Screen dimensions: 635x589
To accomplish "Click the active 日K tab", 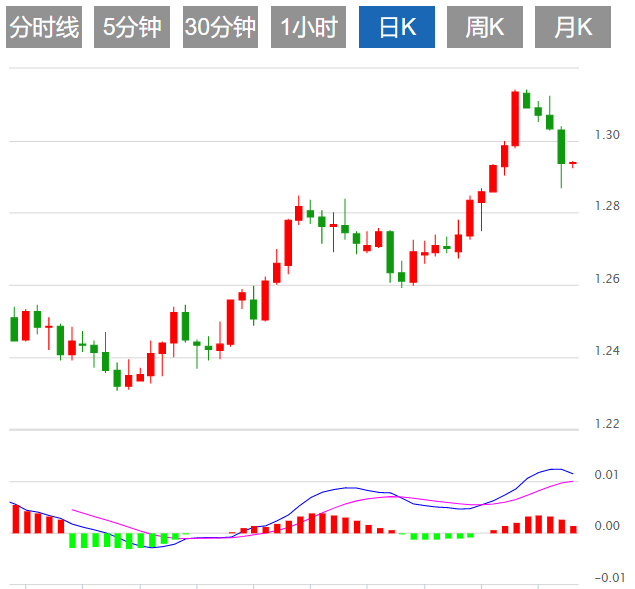I will point(397,28).
